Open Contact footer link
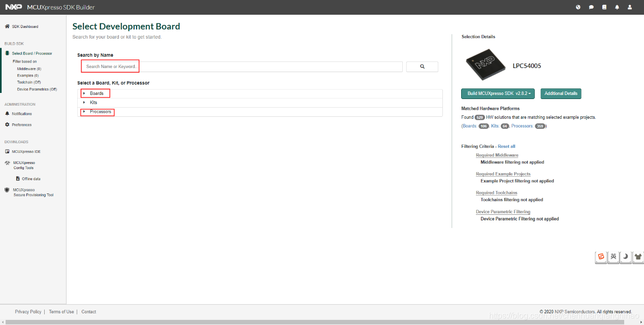This screenshot has height=325, width=644. tap(88, 312)
